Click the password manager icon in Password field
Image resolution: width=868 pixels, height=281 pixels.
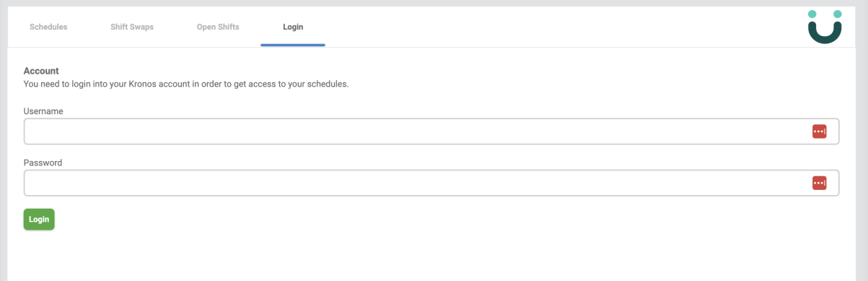point(819,183)
